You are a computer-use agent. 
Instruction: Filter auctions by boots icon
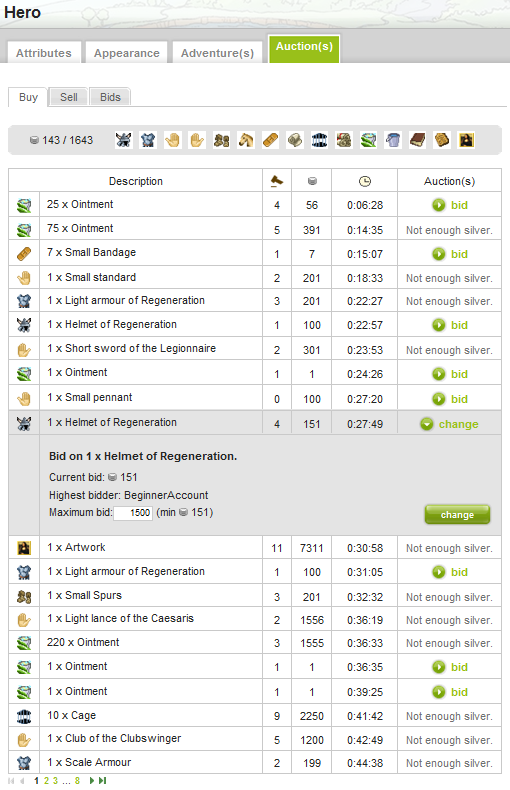click(221, 140)
